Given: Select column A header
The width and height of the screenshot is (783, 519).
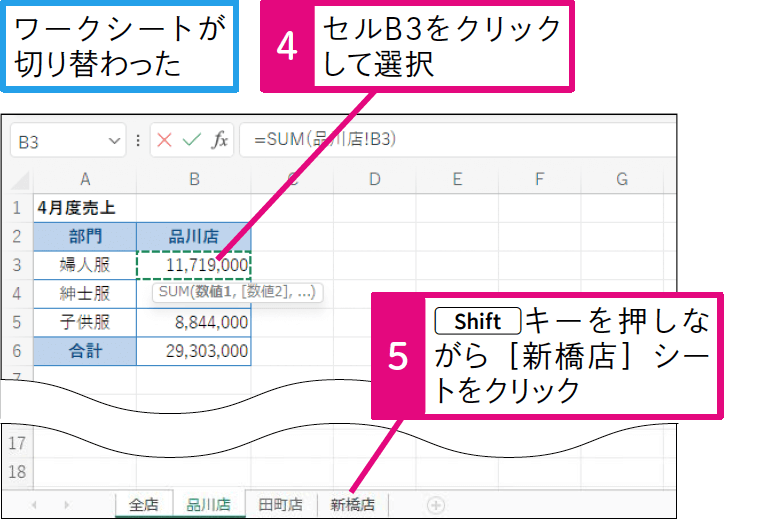Looking at the screenshot, I should point(85,179).
